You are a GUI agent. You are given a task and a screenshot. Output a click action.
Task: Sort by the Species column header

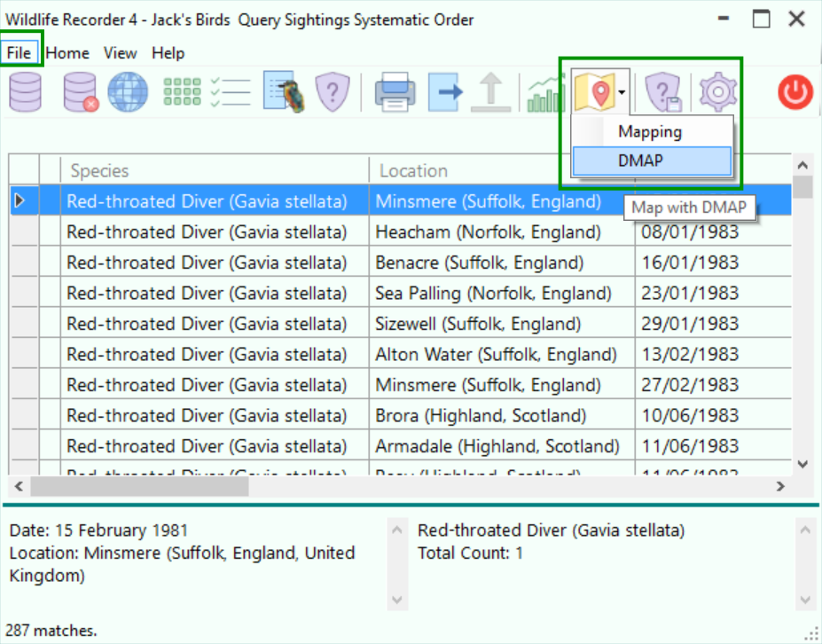[215, 170]
